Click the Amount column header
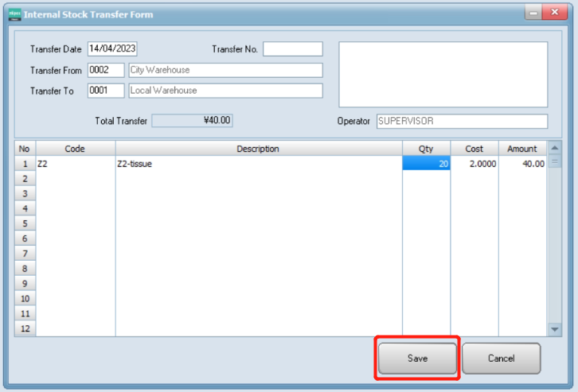This screenshot has width=578, height=392. [x=522, y=149]
